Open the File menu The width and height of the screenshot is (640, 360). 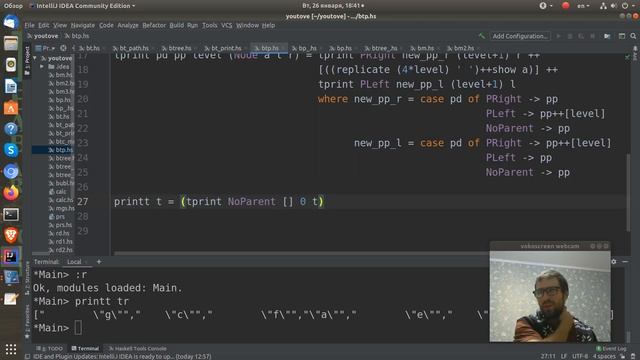(29, 25)
